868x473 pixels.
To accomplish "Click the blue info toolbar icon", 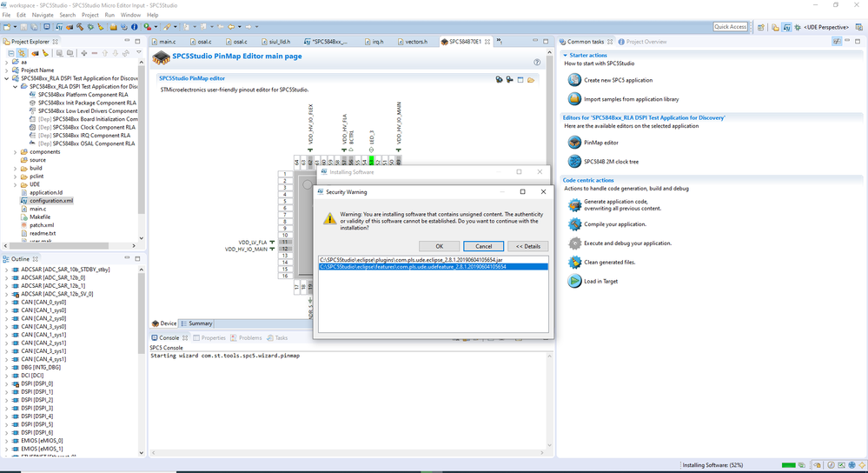I will [134, 27].
